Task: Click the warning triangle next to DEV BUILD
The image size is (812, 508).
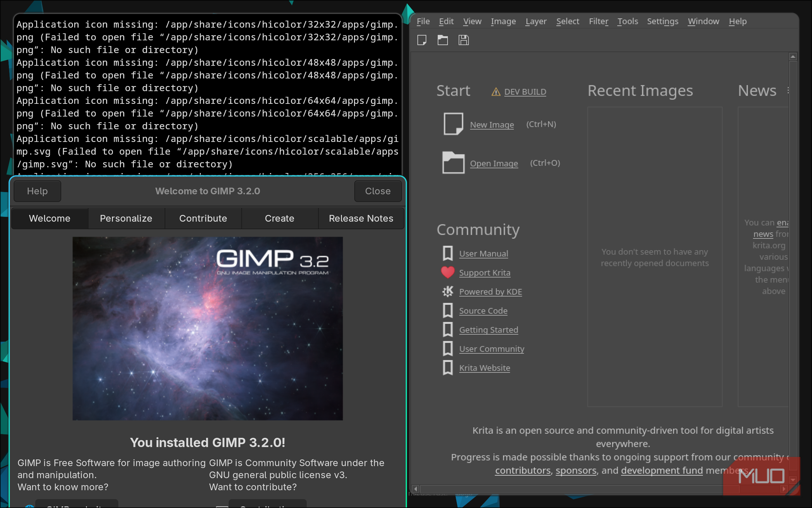Action: (x=496, y=92)
